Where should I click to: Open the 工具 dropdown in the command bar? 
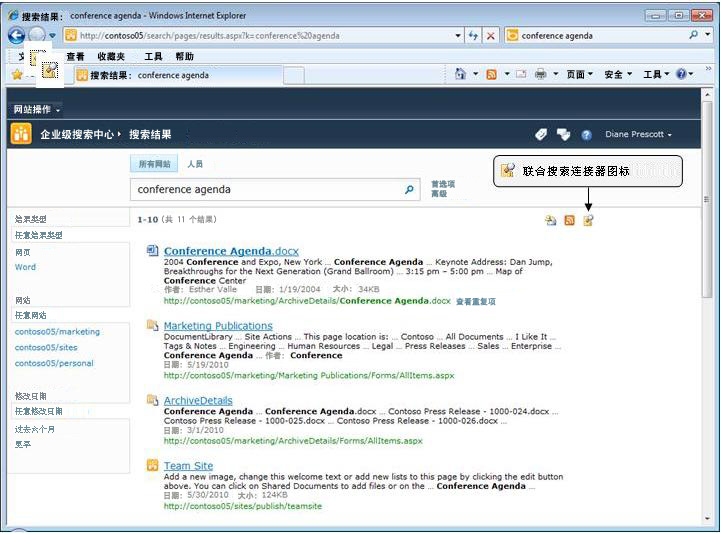click(x=656, y=74)
